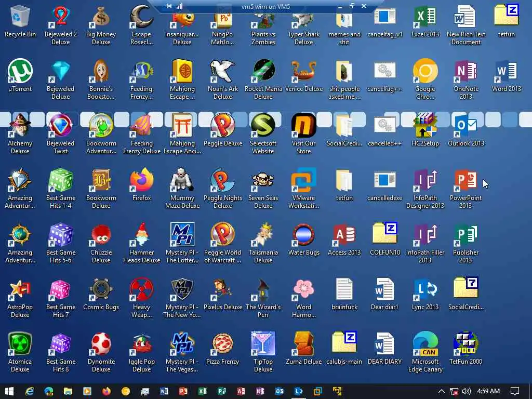
Task: Select the Iggle Pop Deluxe shortcut
Action: coord(141,353)
